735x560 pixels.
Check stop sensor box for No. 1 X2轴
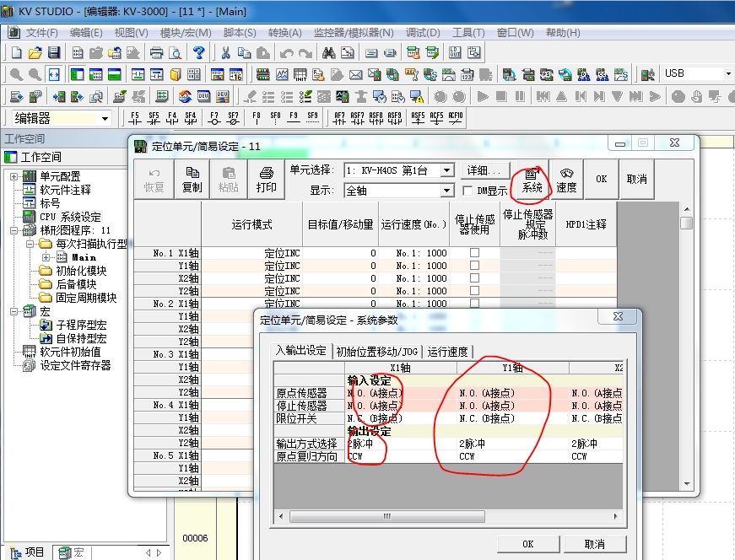[x=475, y=277]
